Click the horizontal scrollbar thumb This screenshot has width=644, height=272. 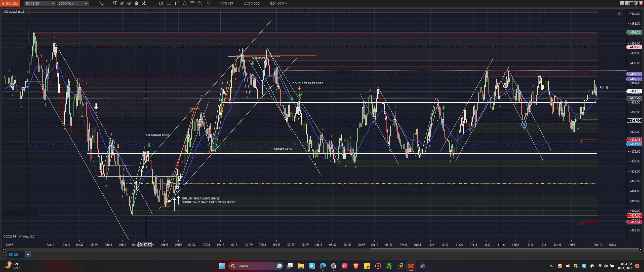(505, 250)
